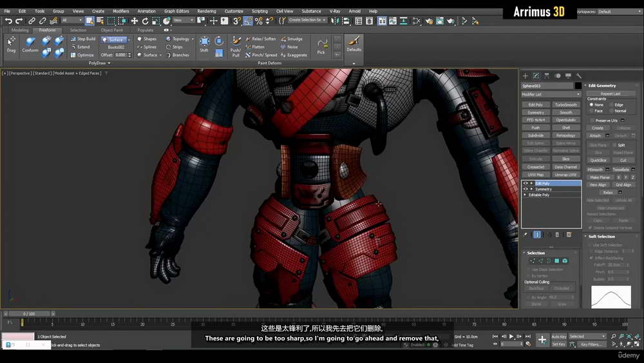This screenshot has height=363, width=644.
Task: Select Polygon sub-object selection icon
Action: click(557, 260)
